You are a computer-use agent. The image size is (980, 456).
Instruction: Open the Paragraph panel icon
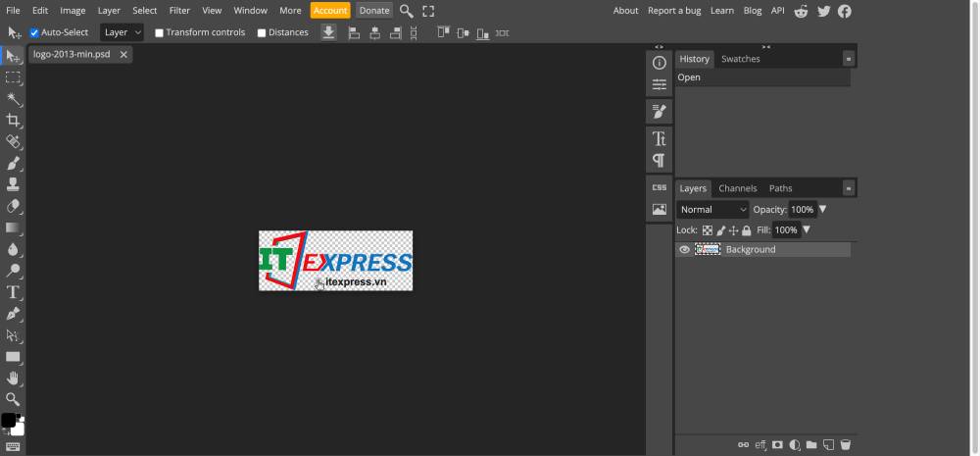(x=659, y=160)
